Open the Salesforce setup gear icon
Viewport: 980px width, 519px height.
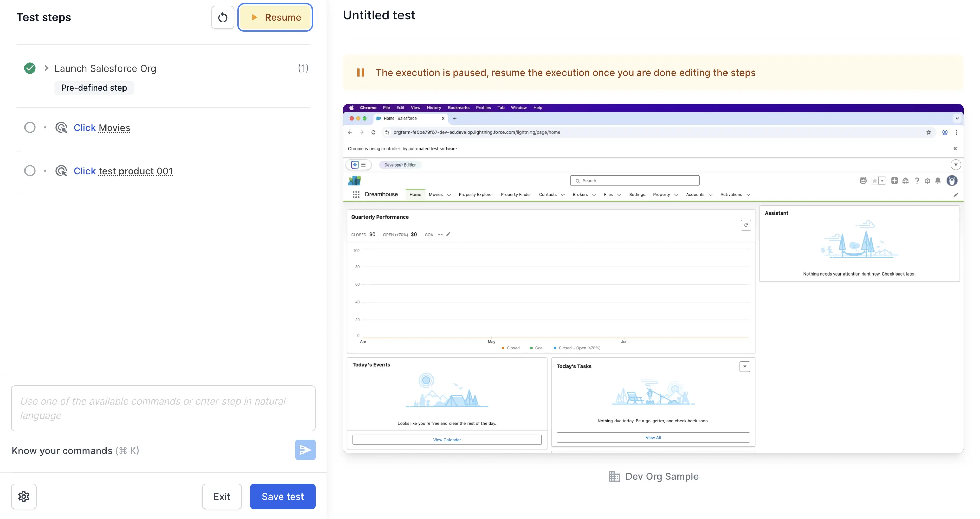[927, 181]
